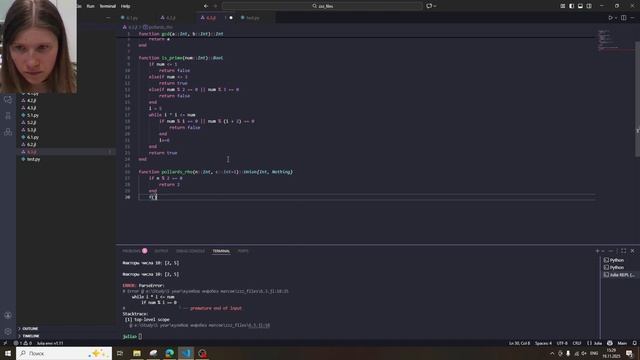Open File Explorer from taskbar
640x360 pixels.
point(137,353)
